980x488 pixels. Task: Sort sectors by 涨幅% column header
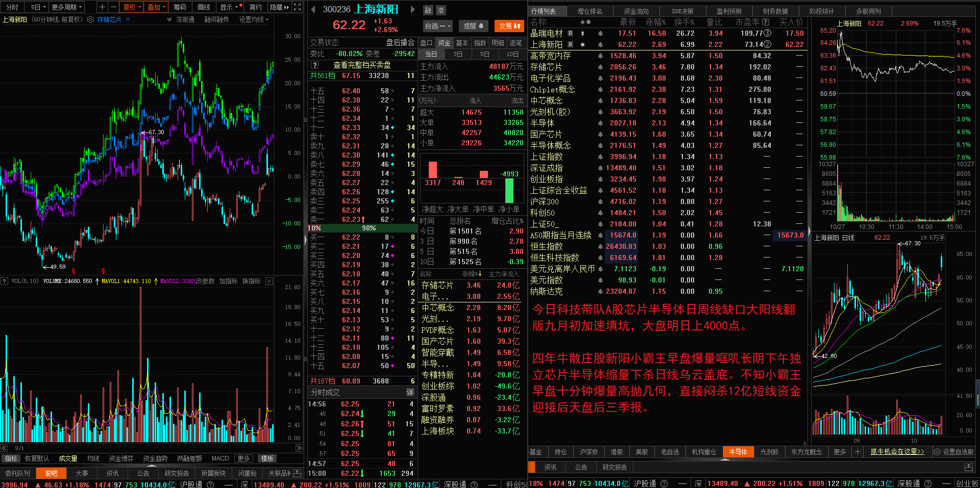[x=471, y=274]
